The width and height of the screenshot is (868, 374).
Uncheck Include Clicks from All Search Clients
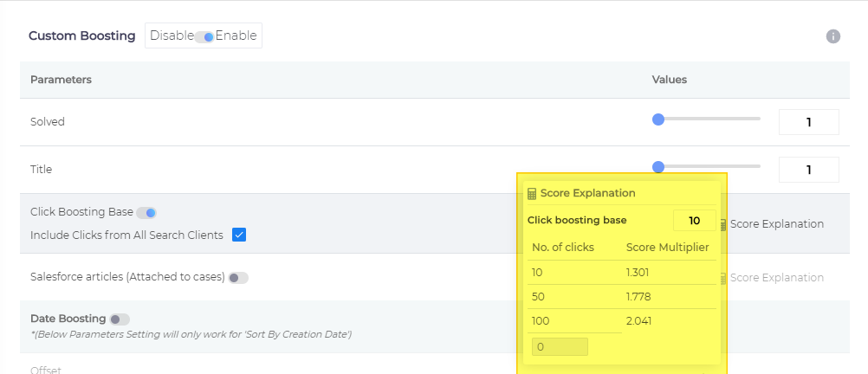(x=239, y=235)
